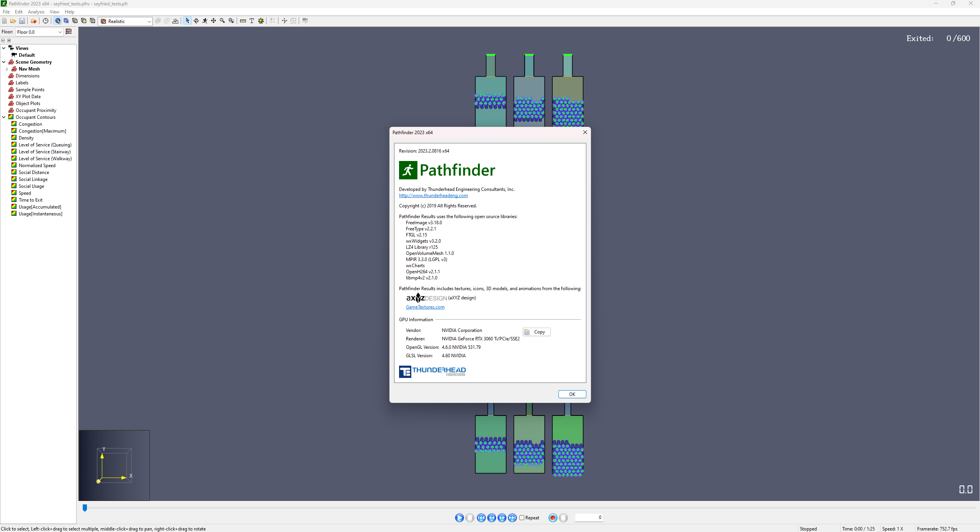
Task: Toggle the Density contour checkbox
Action: tap(14, 138)
